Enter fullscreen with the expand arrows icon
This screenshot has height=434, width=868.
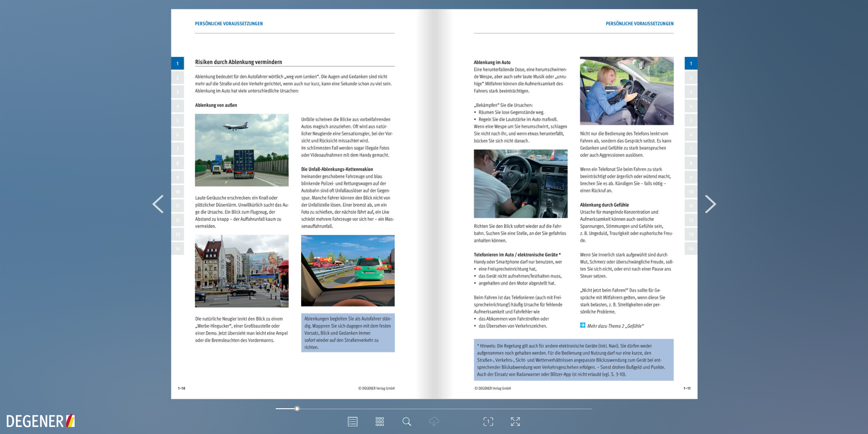(x=515, y=421)
